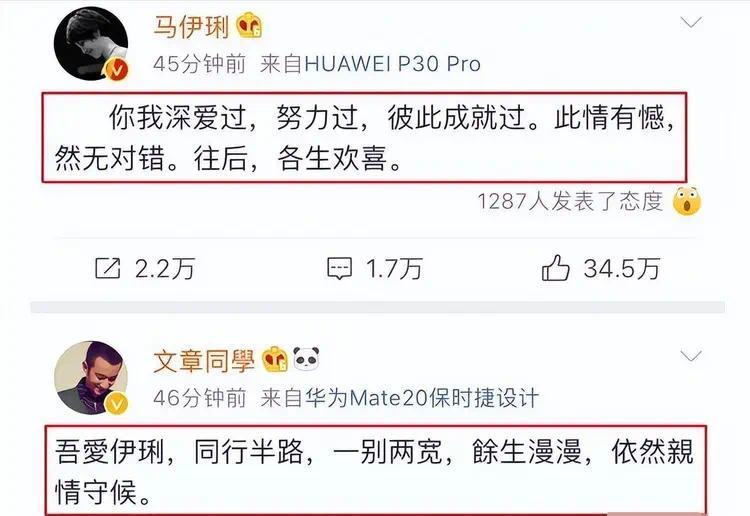Click the repost icon on 马伊琍's post
750x516 pixels.
pyautogui.click(x=107, y=268)
